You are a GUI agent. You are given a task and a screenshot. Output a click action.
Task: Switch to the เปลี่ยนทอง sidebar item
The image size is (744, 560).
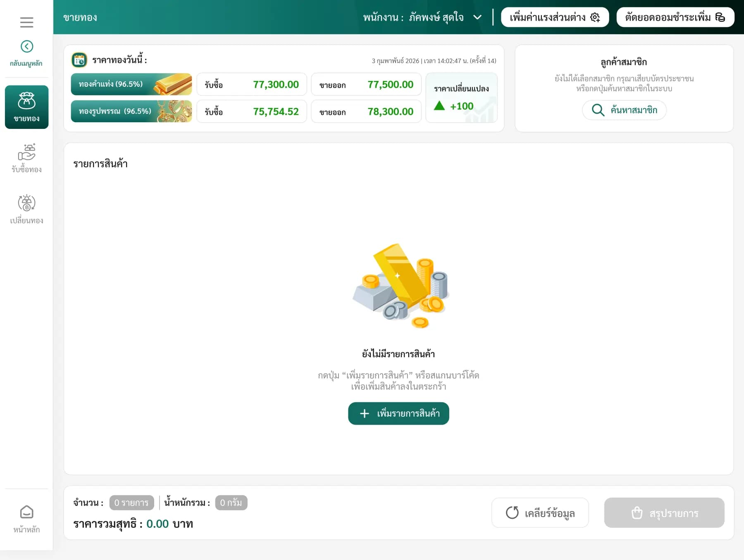[27, 209]
